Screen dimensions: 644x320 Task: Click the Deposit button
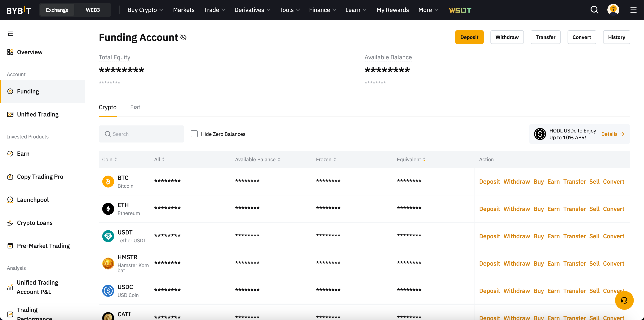(x=469, y=37)
